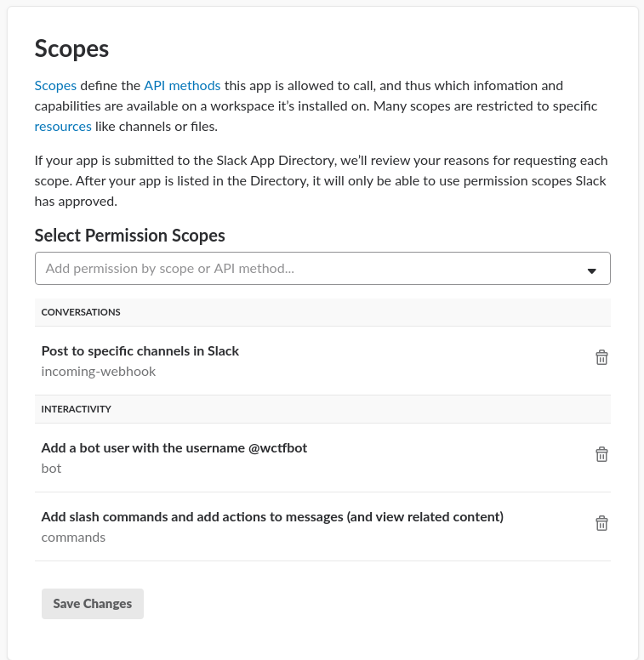Click the main 'Scopes' page heading
The height and width of the screenshot is (660, 644).
click(x=71, y=48)
